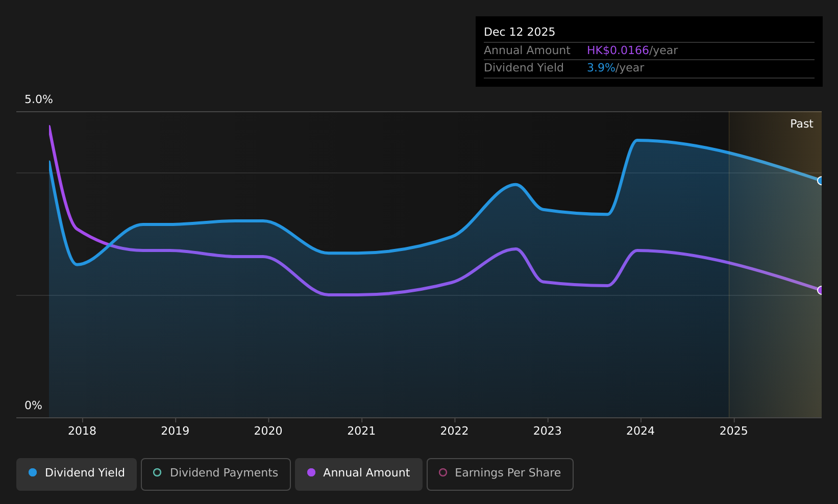Image resolution: width=838 pixels, height=504 pixels.
Task: Click the Dividend Yield tooltip row label
Action: pyautogui.click(x=524, y=68)
